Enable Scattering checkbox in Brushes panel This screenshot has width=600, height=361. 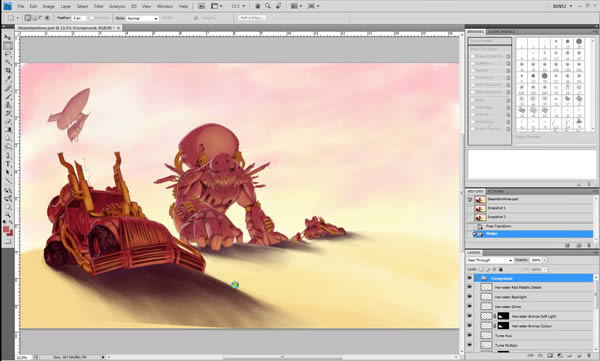pyautogui.click(x=473, y=64)
